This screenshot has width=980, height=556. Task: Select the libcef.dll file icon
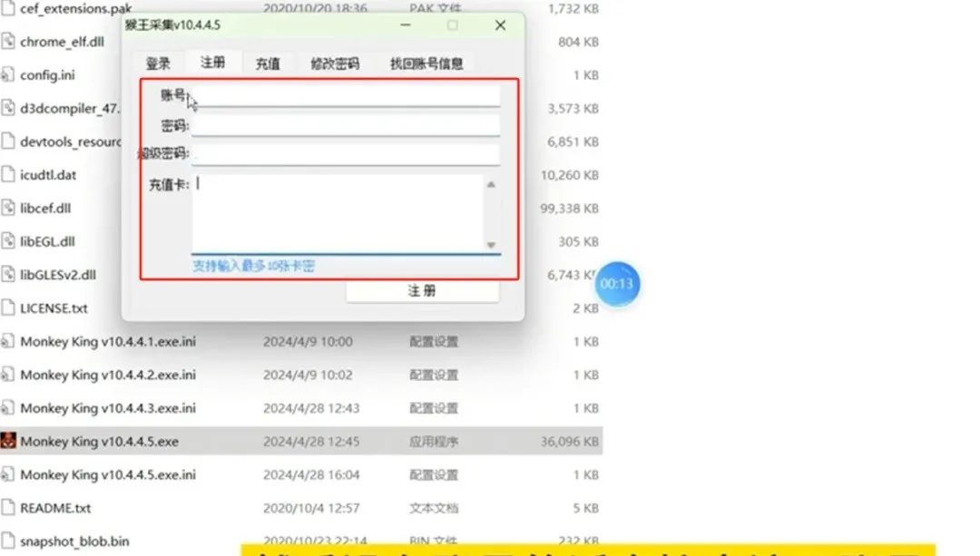coord(8,209)
